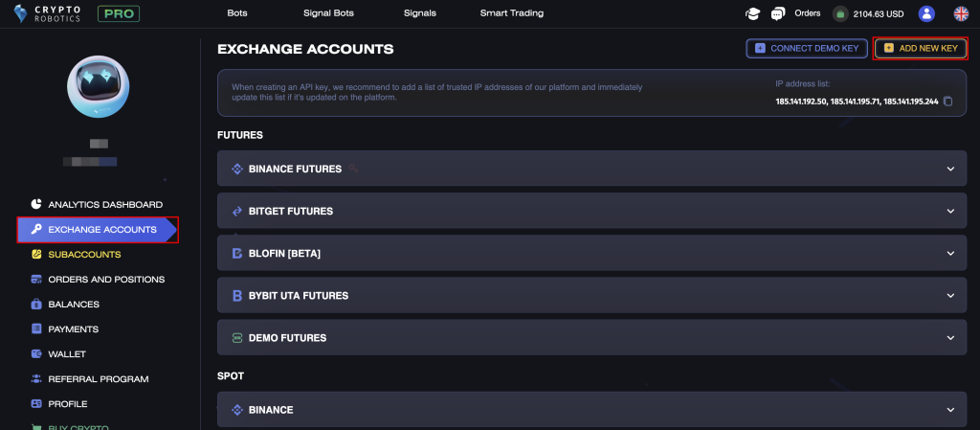This screenshot has height=430, width=980.
Task: Click the Bitget Futures row title
Action: pyautogui.click(x=291, y=212)
